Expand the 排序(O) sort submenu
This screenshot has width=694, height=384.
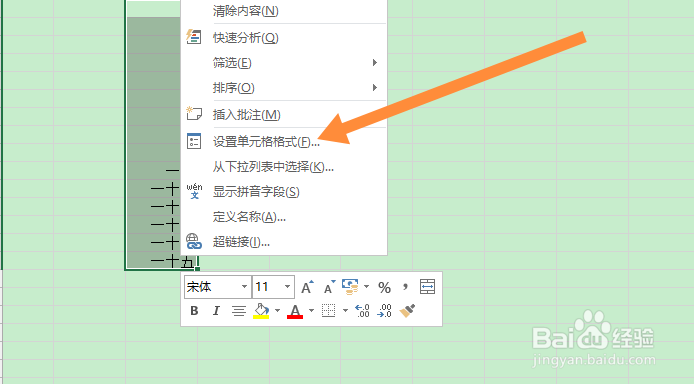tap(284, 88)
